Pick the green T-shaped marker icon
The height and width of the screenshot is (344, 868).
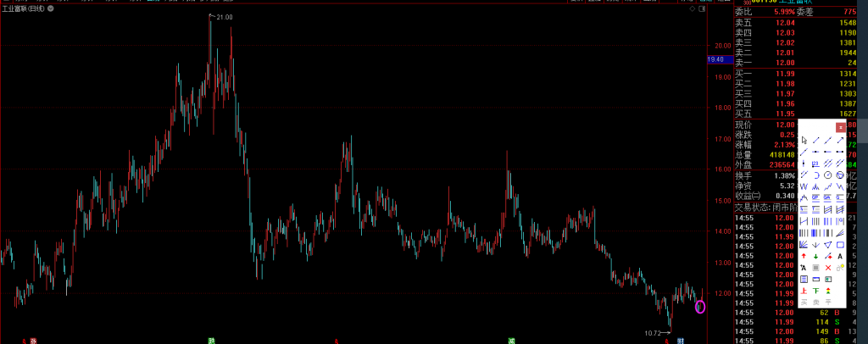(815, 291)
